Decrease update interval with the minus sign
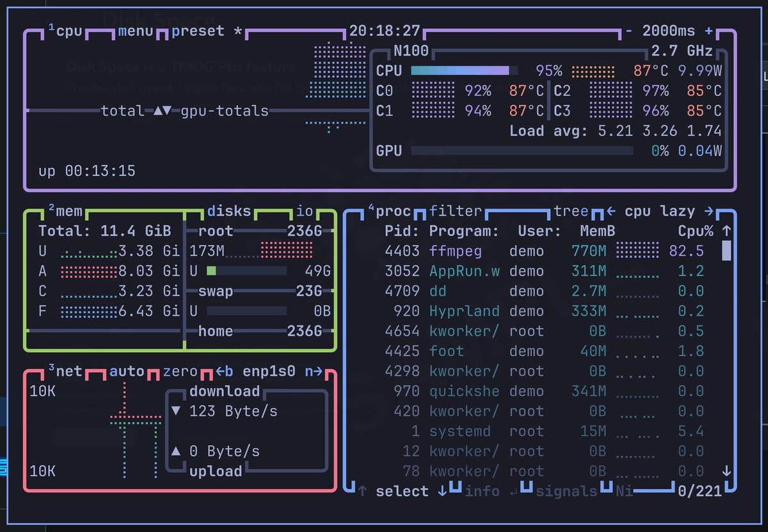This screenshot has width=768, height=532. (630, 31)
